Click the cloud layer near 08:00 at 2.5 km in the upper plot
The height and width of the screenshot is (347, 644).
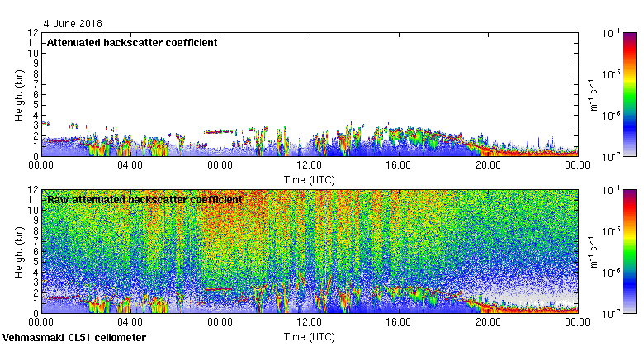(x=220, y=132)
